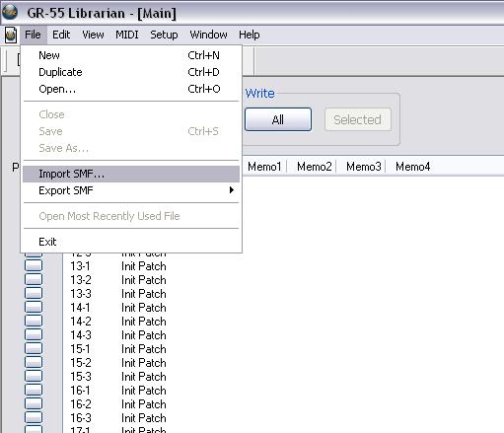
Task: Click Init Patch name in row 14-3
Action: (144, 335)
